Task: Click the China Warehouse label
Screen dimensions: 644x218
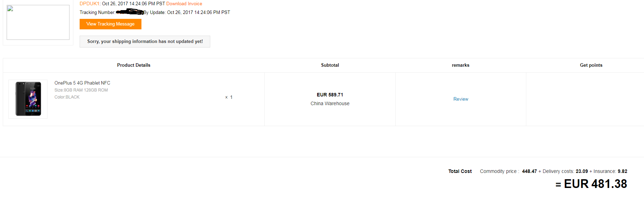Action: pyautogui.click(x=330, y=104)
